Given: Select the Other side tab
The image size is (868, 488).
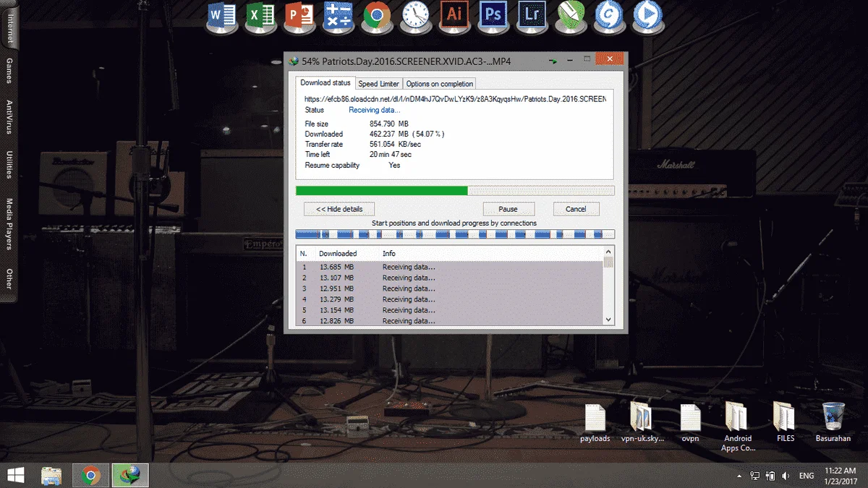Looking at the screenshot, I should point(9,279).
